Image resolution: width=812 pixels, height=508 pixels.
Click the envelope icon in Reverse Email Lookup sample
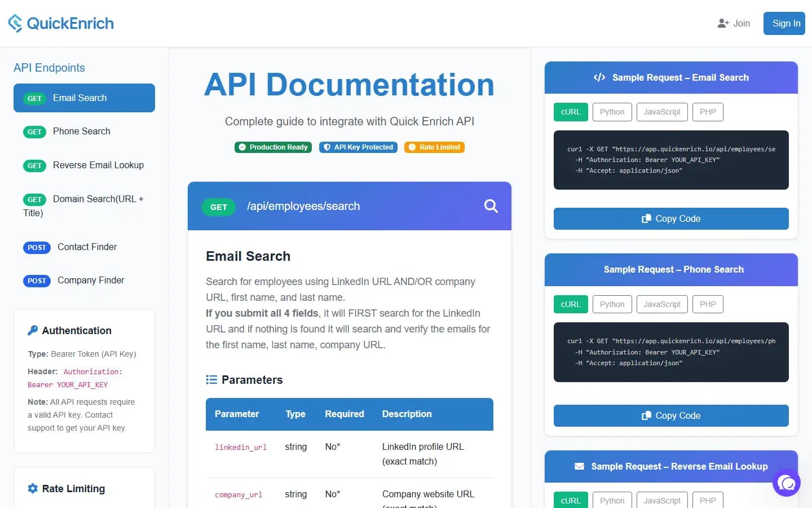click(579, 466)
